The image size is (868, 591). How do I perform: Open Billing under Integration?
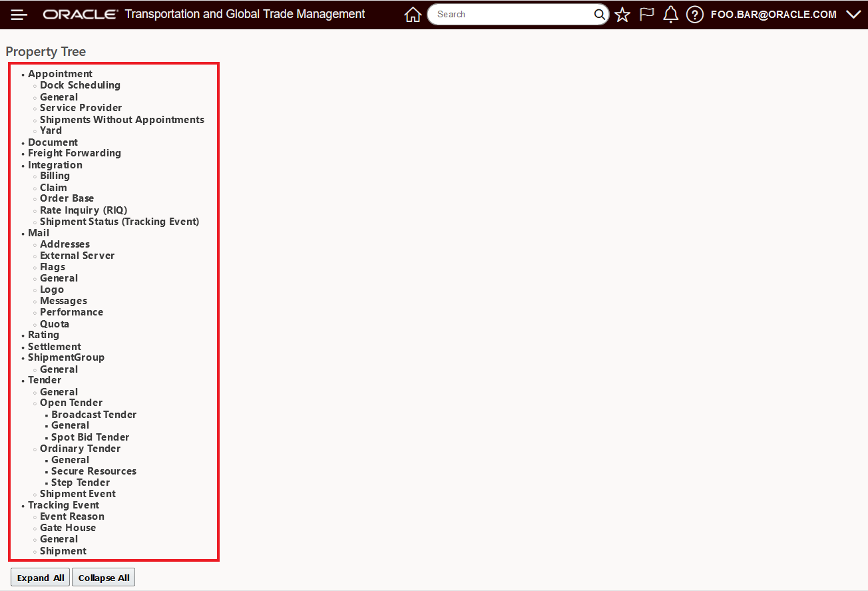pyautogui.click(x=55, y=176)
